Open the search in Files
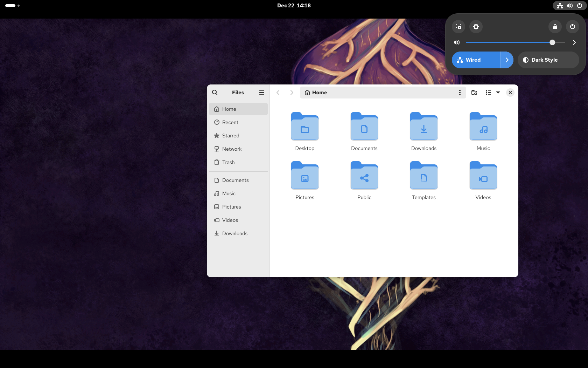 tap(215, 93)
